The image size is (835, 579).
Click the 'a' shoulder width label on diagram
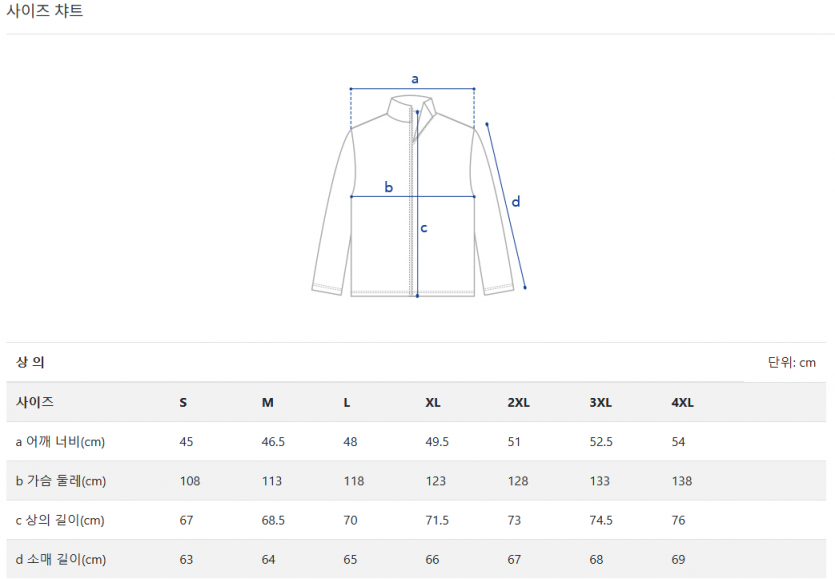415,78
